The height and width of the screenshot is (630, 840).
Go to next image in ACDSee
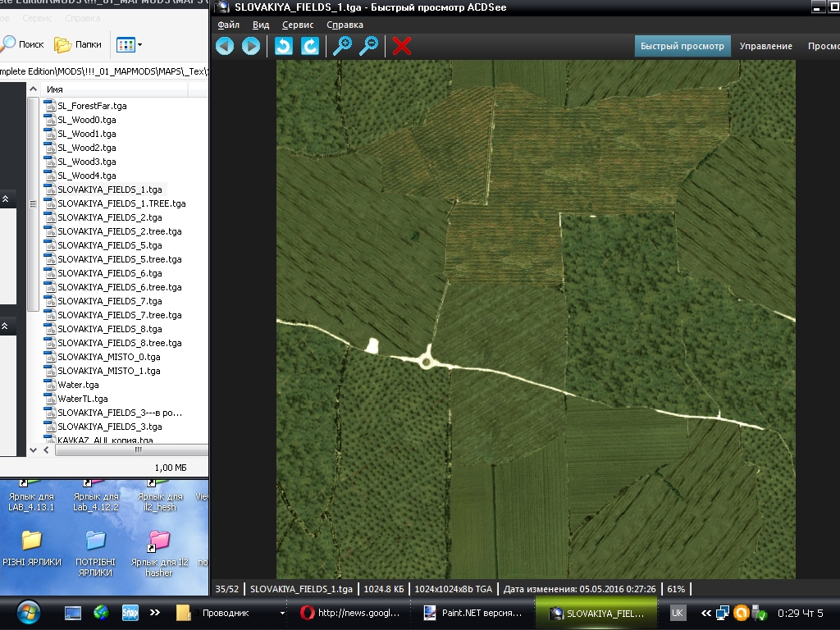click(251, 46)
